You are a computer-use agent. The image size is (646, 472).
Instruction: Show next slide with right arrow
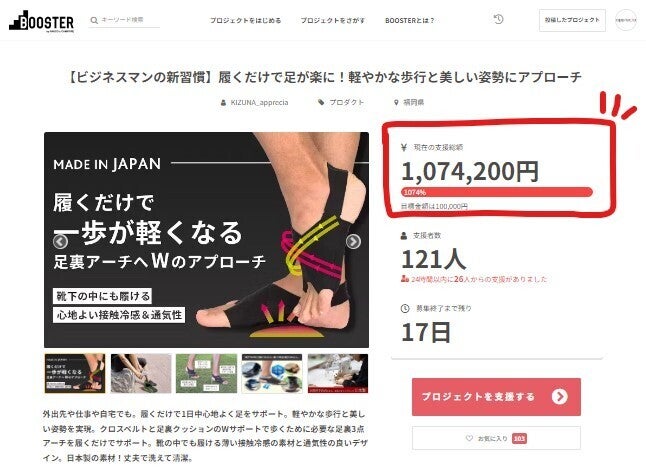(x=353, y=241)
